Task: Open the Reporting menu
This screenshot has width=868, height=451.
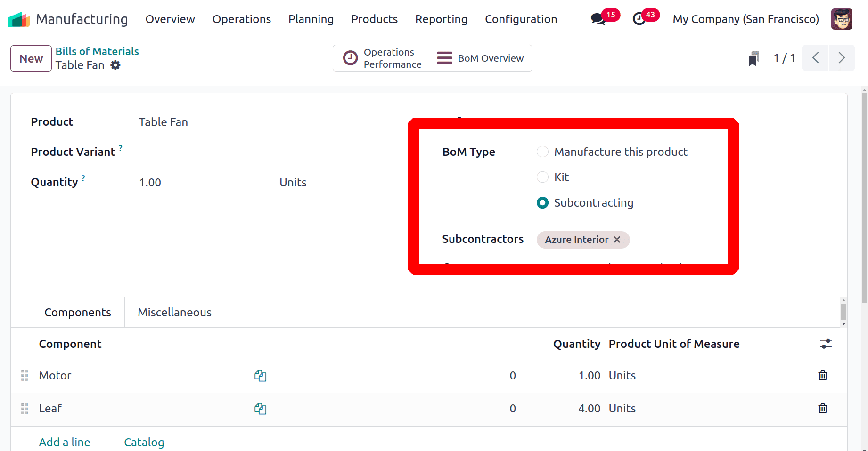Action: coord(441,19)
